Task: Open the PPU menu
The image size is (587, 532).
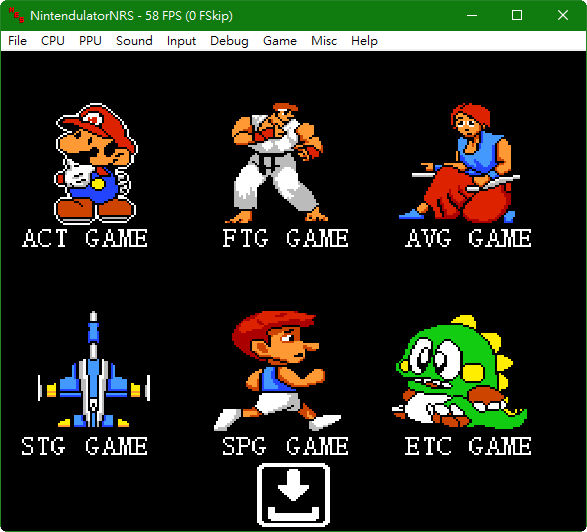Action: click(90, 40)
